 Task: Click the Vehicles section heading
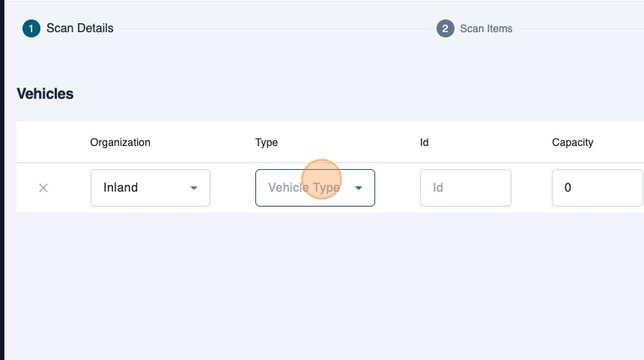coord(45,94)
